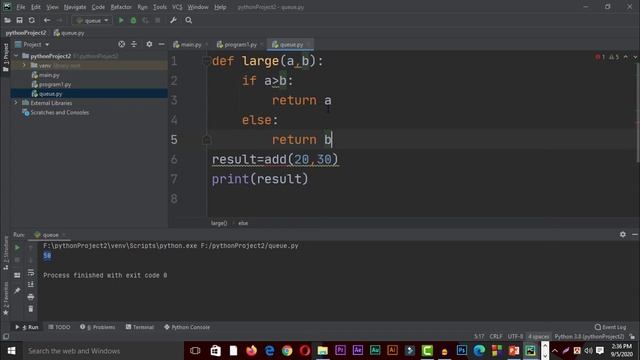The height and width of the screenshot is (360, 640).
Task: Clear Run console with trash icon
Action: 31,309
